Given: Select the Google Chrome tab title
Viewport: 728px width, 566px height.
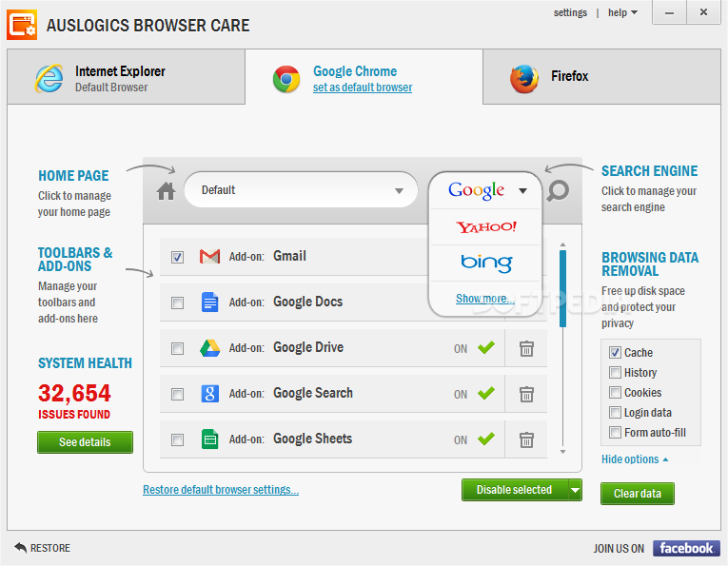Looking at the screenshot, I should (x=355, y=71).
